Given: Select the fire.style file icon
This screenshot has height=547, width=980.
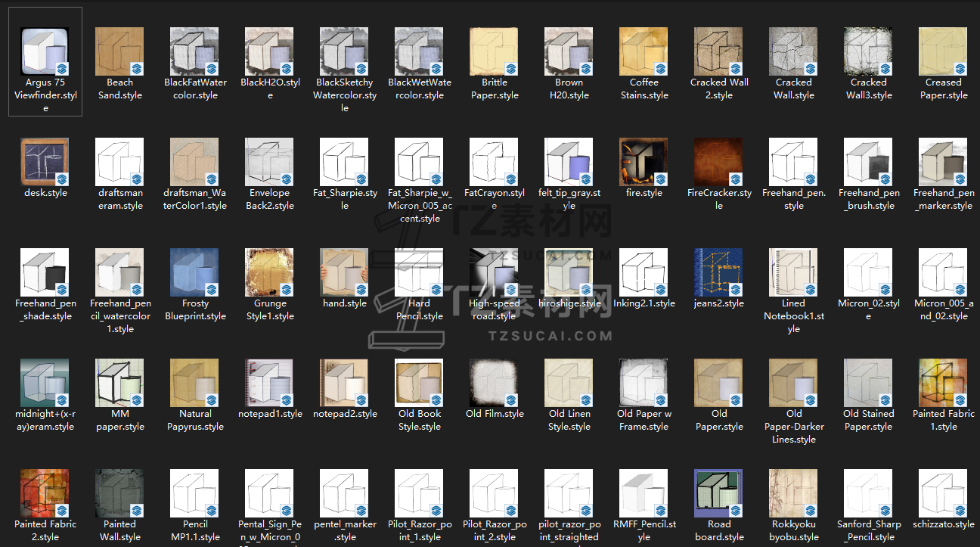Looking at the screenshot, I should [644, 162].
